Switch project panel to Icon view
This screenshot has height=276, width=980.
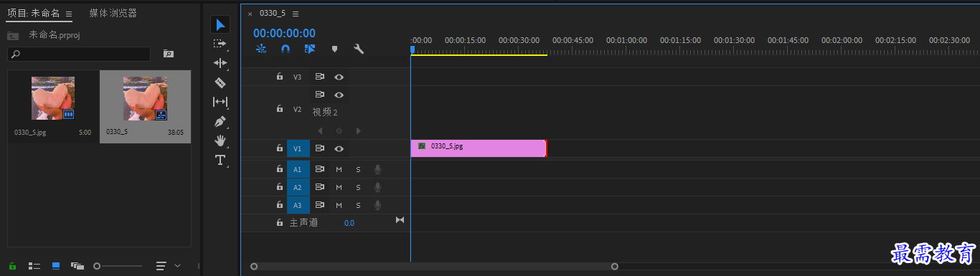(56, 266)
